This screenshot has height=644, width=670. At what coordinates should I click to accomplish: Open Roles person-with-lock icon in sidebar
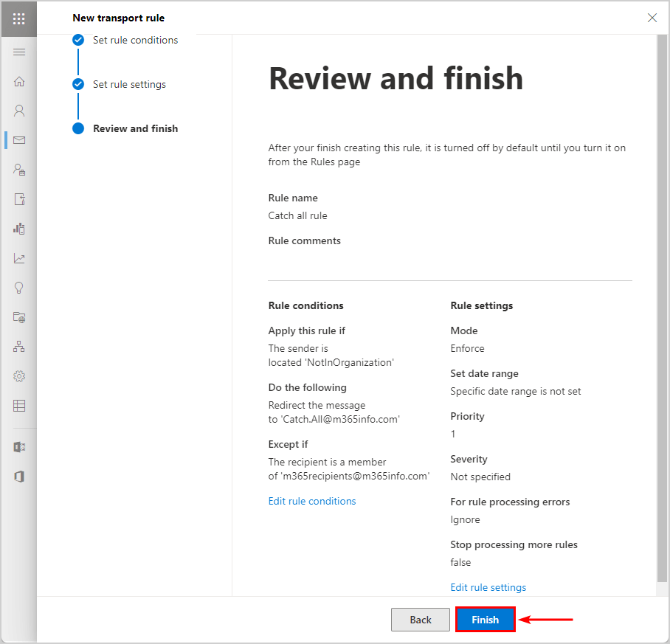(x=18, y=170)
